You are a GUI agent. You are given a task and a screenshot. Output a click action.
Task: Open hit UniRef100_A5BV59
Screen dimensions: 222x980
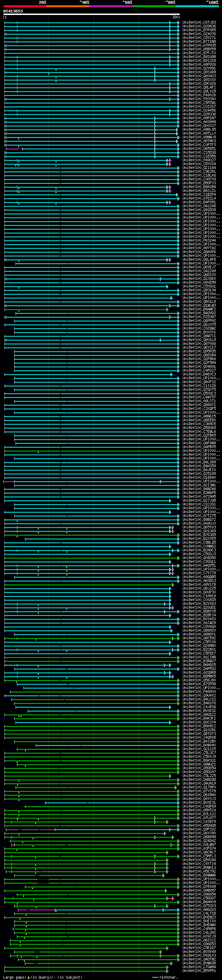coord(199,49)
